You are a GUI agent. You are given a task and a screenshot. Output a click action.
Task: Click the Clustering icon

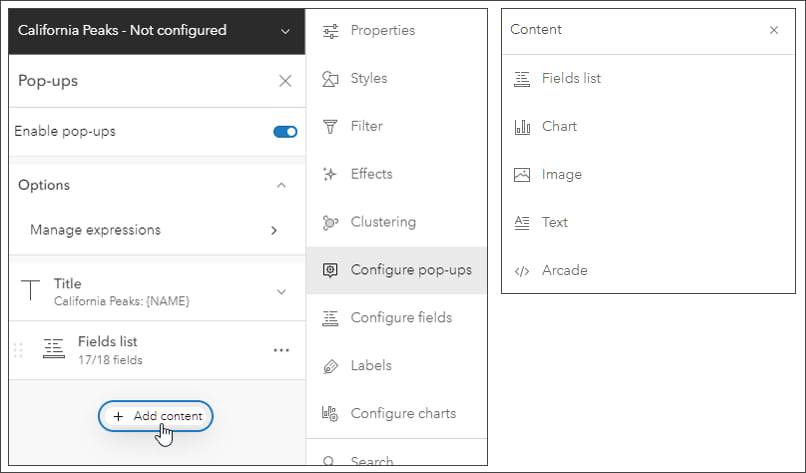pos(330,222)
